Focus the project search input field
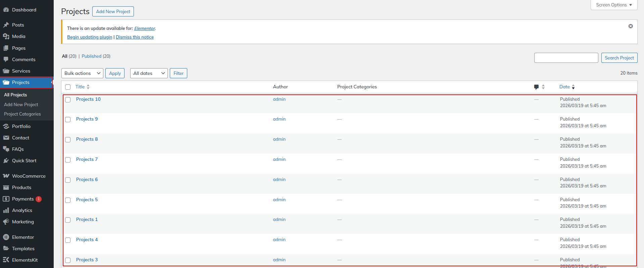The width and height of the screenshot is (644, 268). click(566, 58)
